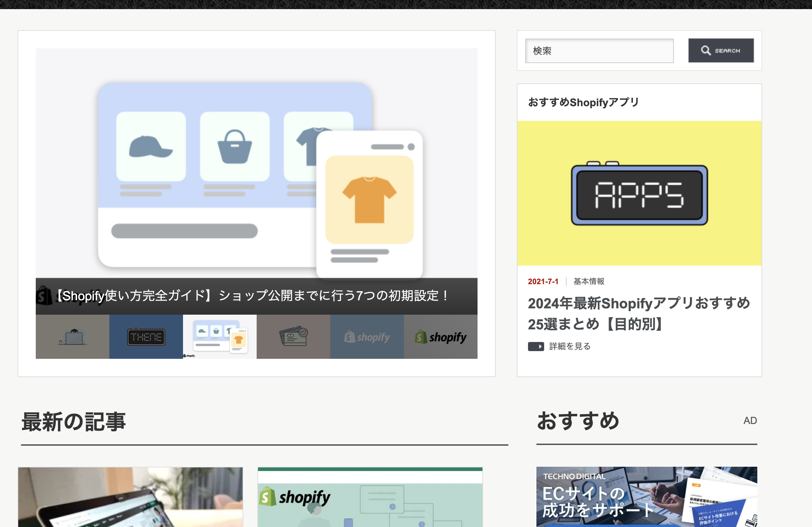Click the 最新の記事 heading
This screenshot has width=812, height=527.
[74, 422]
